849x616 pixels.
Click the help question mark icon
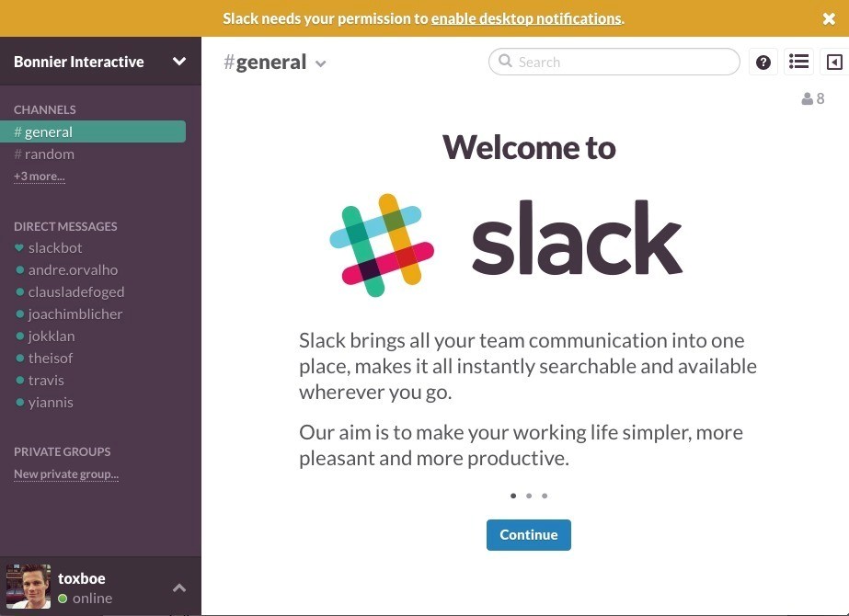click(x=763, y=62)
